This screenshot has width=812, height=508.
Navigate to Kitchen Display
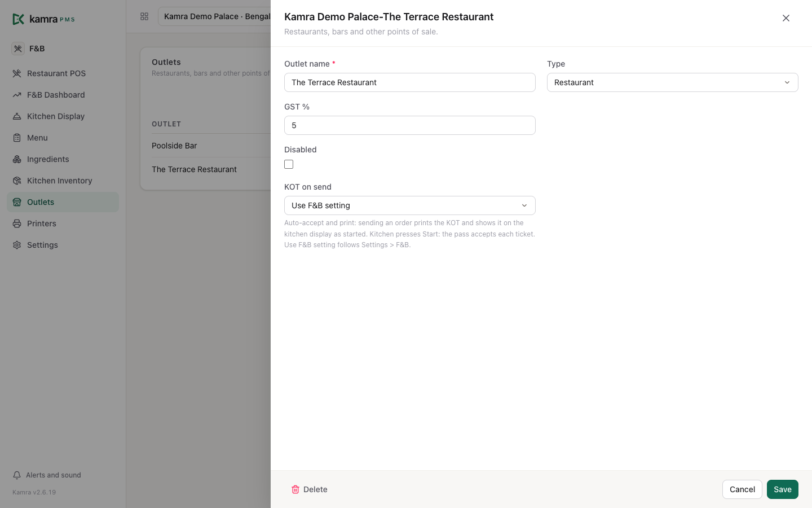point(63,116)
